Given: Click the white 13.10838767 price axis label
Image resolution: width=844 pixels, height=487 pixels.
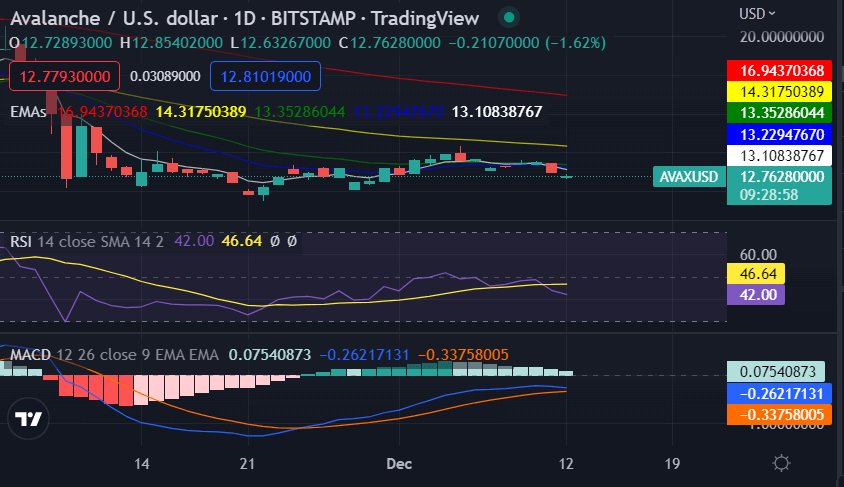Looking at the screenshot, I should (x=779, y=156).
